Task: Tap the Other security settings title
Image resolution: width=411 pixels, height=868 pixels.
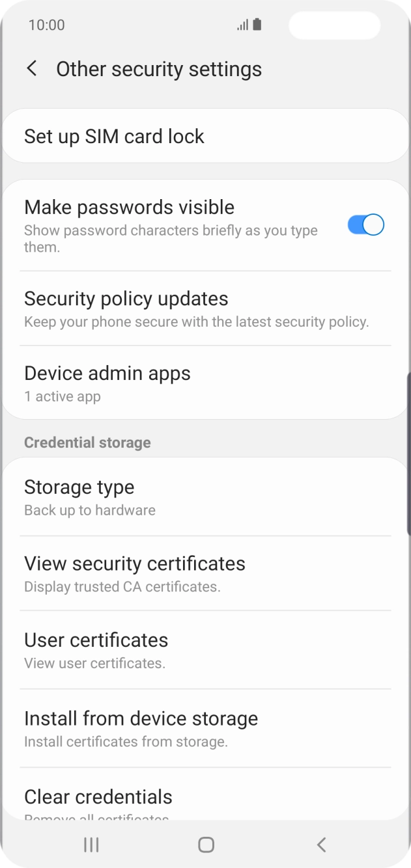Action: [x=158, y=68]
